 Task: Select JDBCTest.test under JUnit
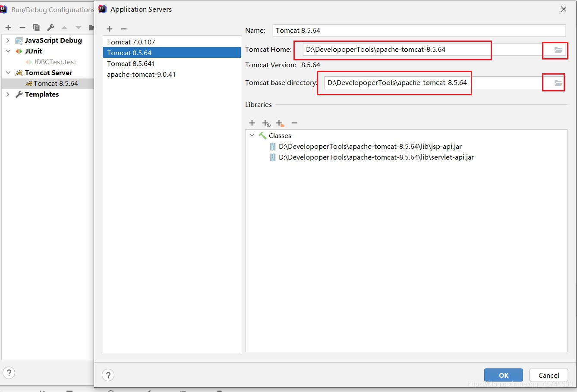pyautogui.click(x=55, y=62)
